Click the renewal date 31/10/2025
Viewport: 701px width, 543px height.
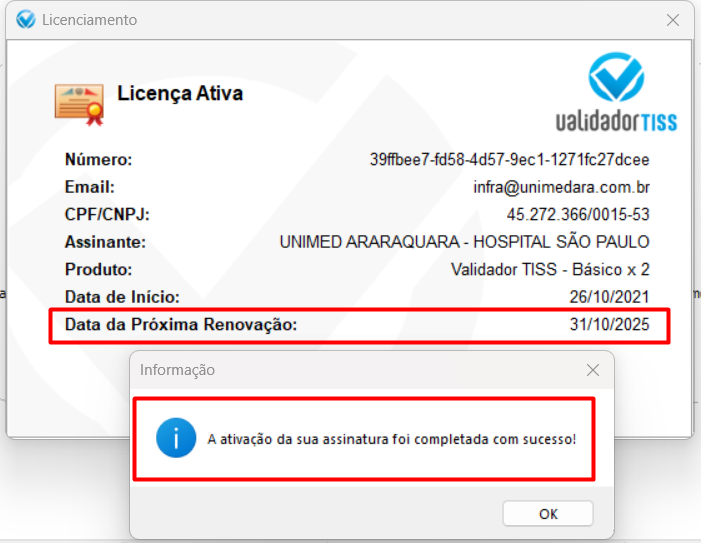[x=609, y=324]
